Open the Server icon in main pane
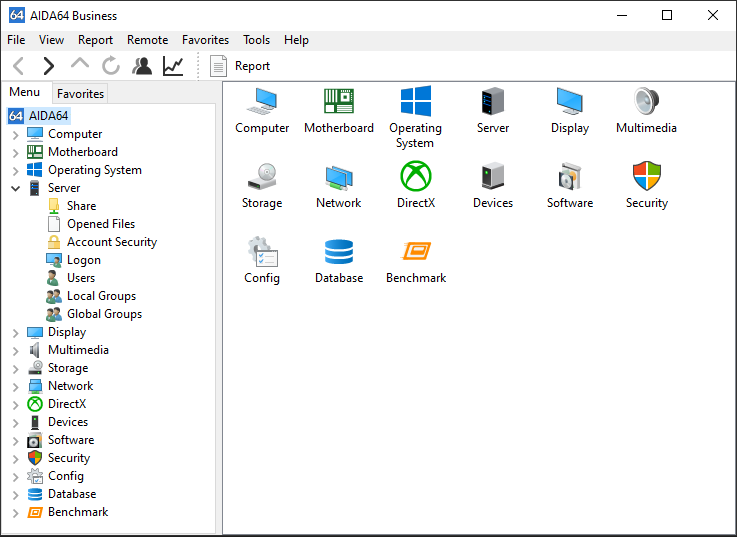This screenshot has width=737, height=537. coord(493,101)
